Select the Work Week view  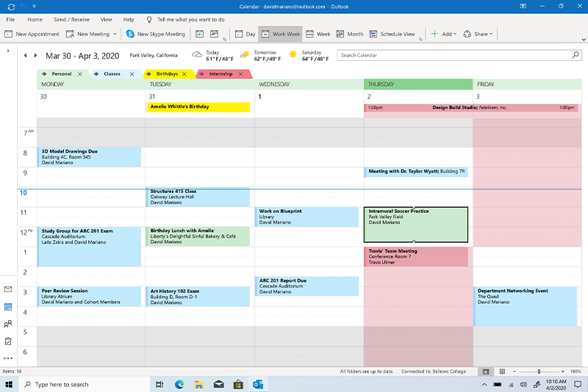(x=281, y=34)
